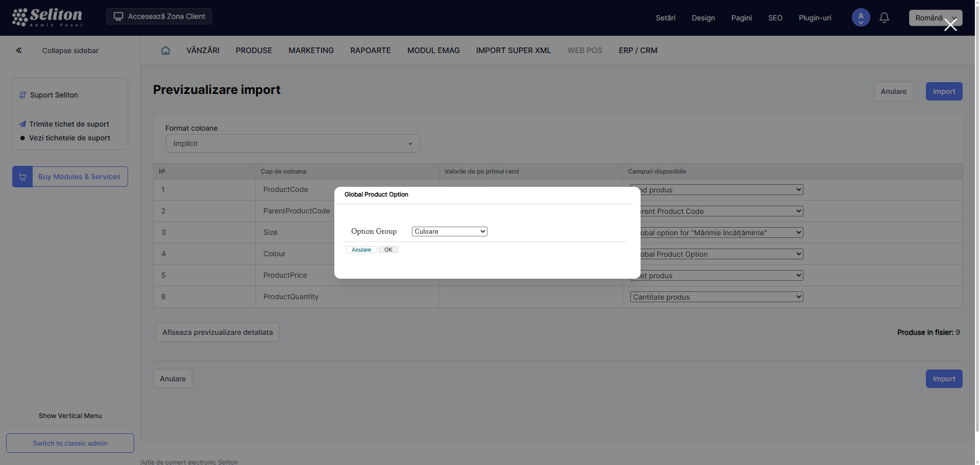Click the paper plane support ticket icon

[x=22, y=124]
